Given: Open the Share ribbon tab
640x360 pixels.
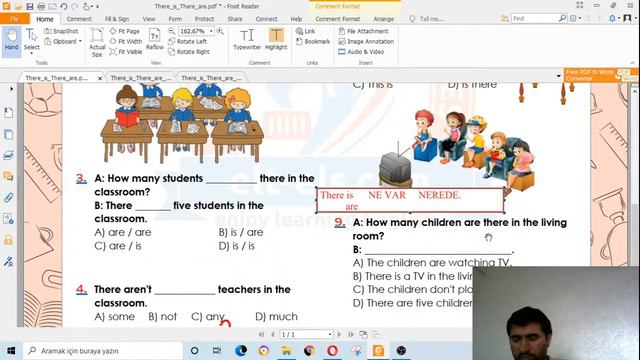Looking at the screenshot, I should (235, 19).
